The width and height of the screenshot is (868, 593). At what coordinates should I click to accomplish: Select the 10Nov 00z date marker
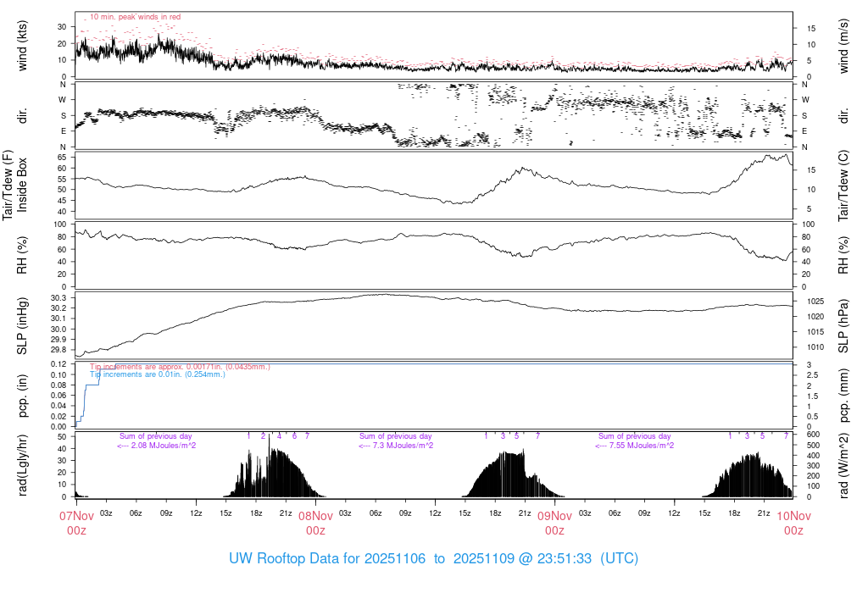coord(793,523)
